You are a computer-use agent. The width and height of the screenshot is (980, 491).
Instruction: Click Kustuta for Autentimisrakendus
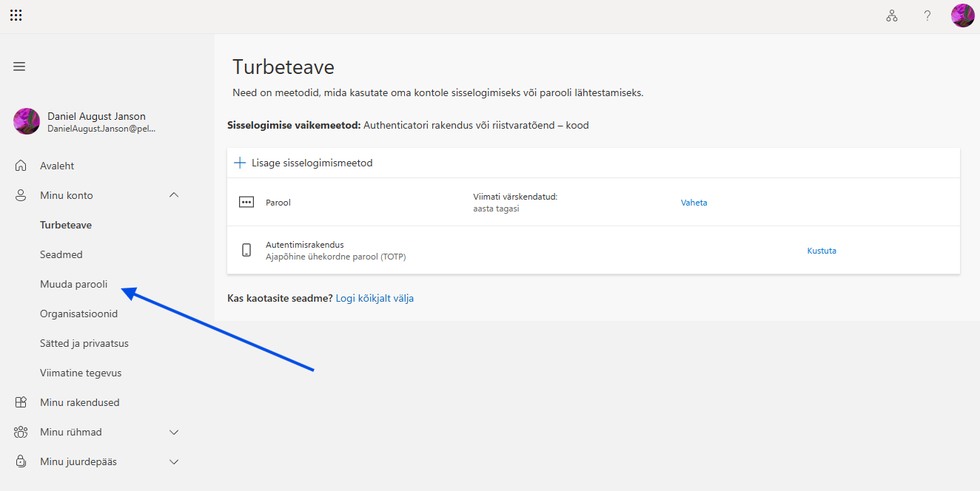[822, 251]
